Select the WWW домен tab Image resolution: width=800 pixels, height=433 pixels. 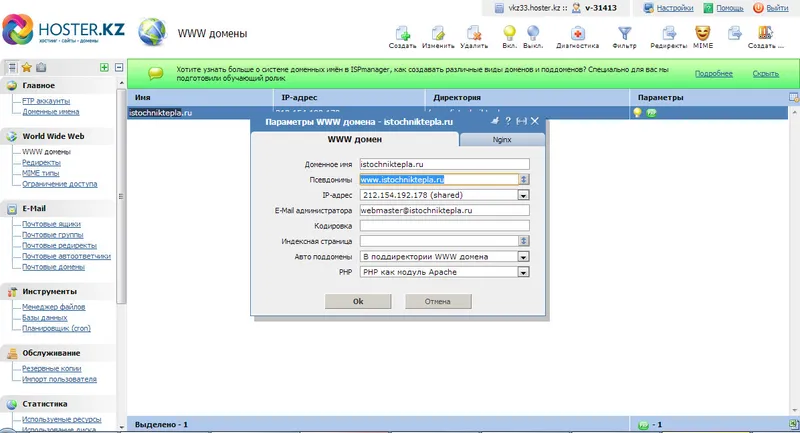point(355,139)
